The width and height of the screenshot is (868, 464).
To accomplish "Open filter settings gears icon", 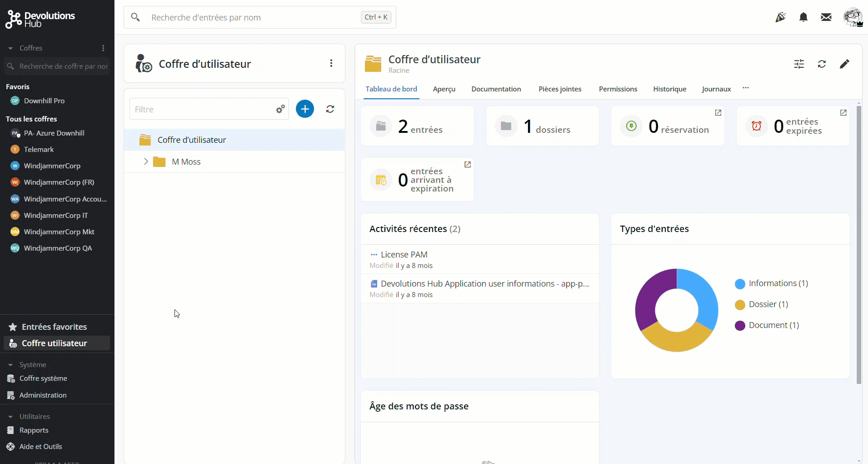I will click(x=280, y=109).
